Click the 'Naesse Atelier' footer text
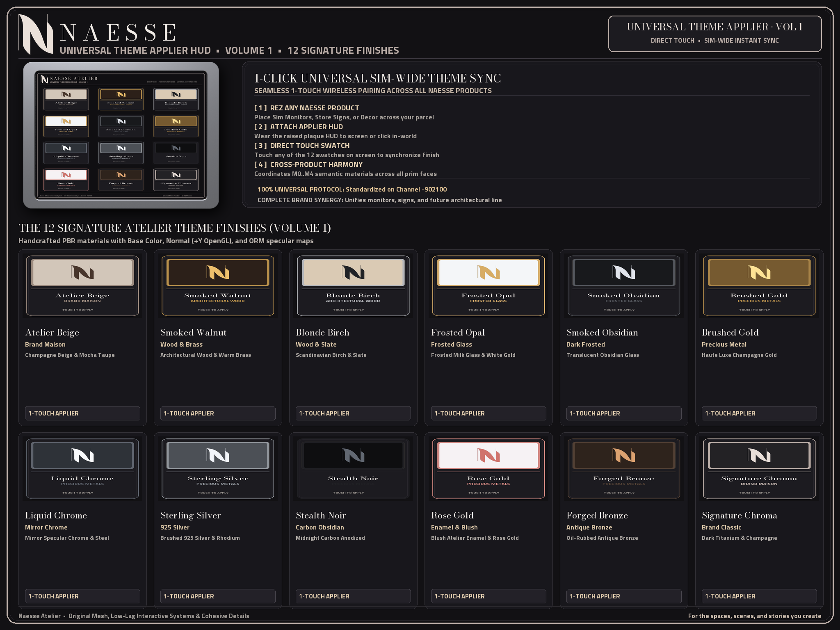Image resolution: width=840 pixels, height=630 pixels. tap(39, 616)
